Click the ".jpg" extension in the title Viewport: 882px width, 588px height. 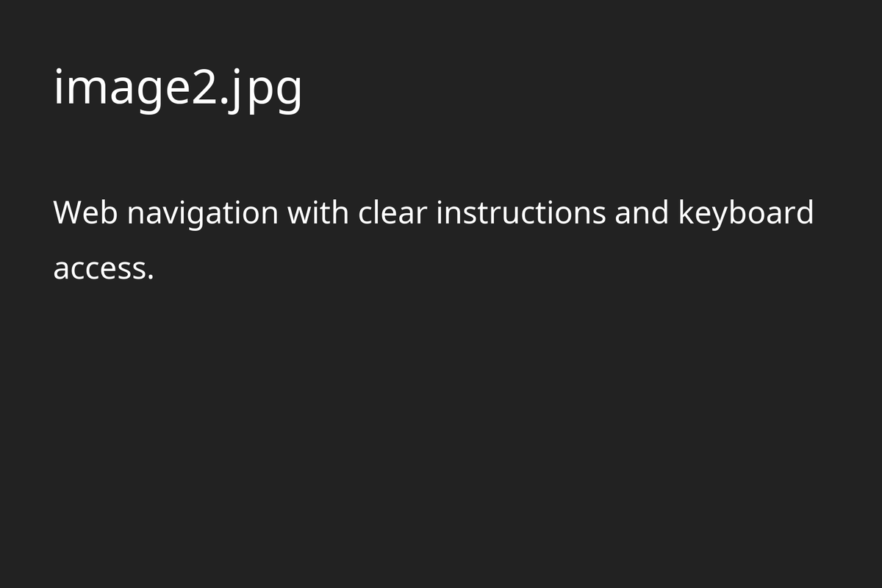point(261,88)
